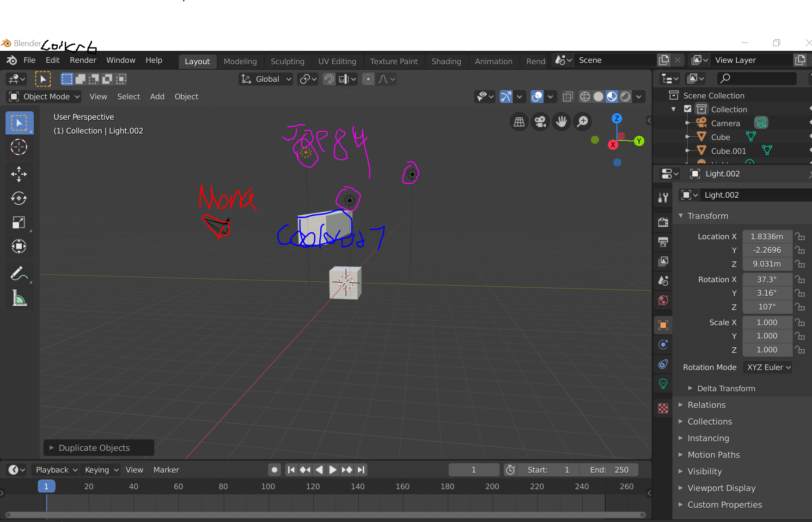Image resolution: width=812 pixels, height=522 pixels.
Task: Select the Annotate pencil tool
Action: coord(19,273)
